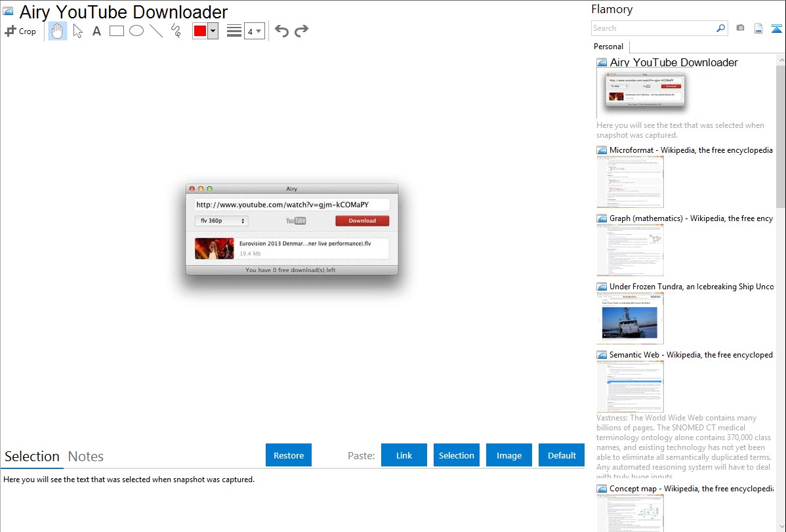This screenshot has height=532, width=786.
Task: Undo the last annotation
Action: 281,31
